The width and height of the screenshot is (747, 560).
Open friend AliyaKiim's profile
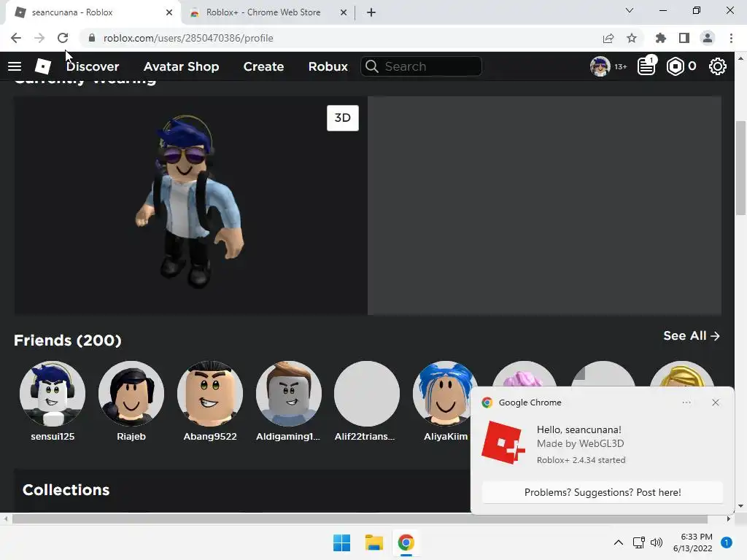(446, 401)
